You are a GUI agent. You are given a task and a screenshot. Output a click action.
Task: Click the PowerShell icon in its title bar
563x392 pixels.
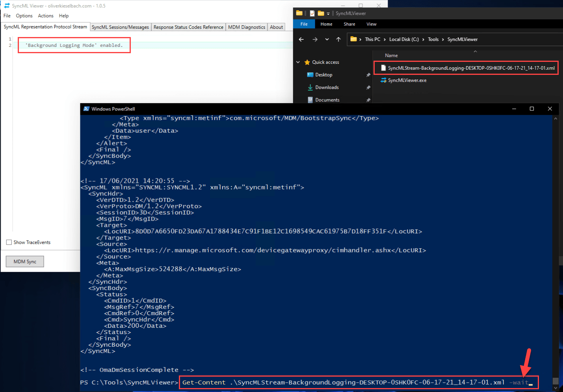[86, 109]
